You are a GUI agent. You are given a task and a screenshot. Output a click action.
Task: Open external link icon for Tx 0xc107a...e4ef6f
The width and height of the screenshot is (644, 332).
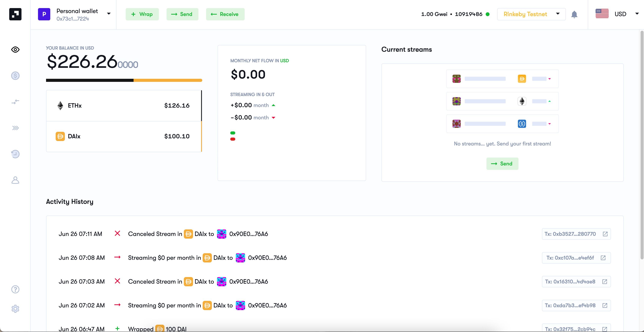(603, 258)
